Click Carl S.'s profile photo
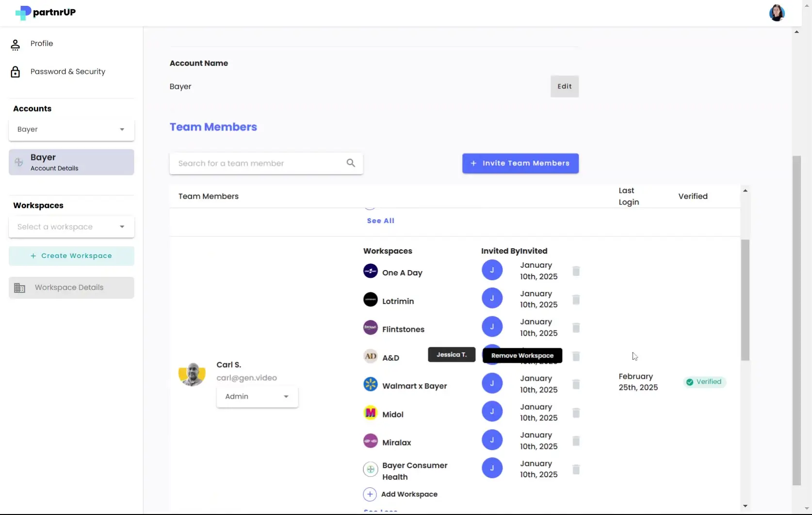Image resolution: width=812 pixels, height=515 pixels. click(192, 373)
